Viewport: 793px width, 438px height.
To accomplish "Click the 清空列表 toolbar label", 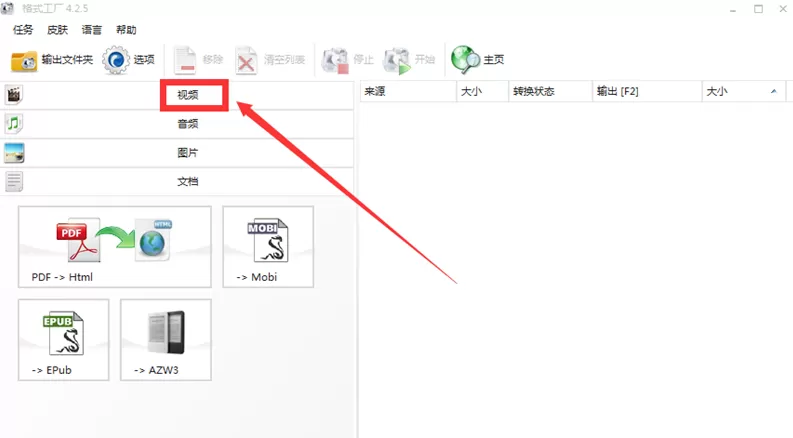I will (x=284, y=60).
